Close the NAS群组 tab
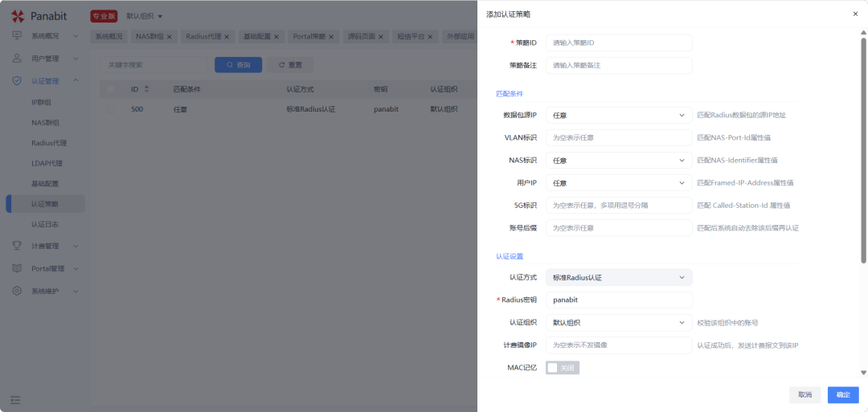 [170, 36]
